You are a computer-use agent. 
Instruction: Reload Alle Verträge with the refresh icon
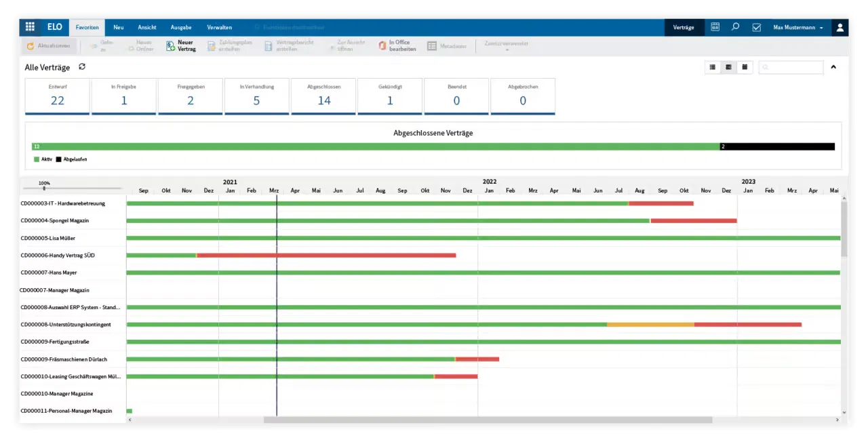[x=81, y=67]
